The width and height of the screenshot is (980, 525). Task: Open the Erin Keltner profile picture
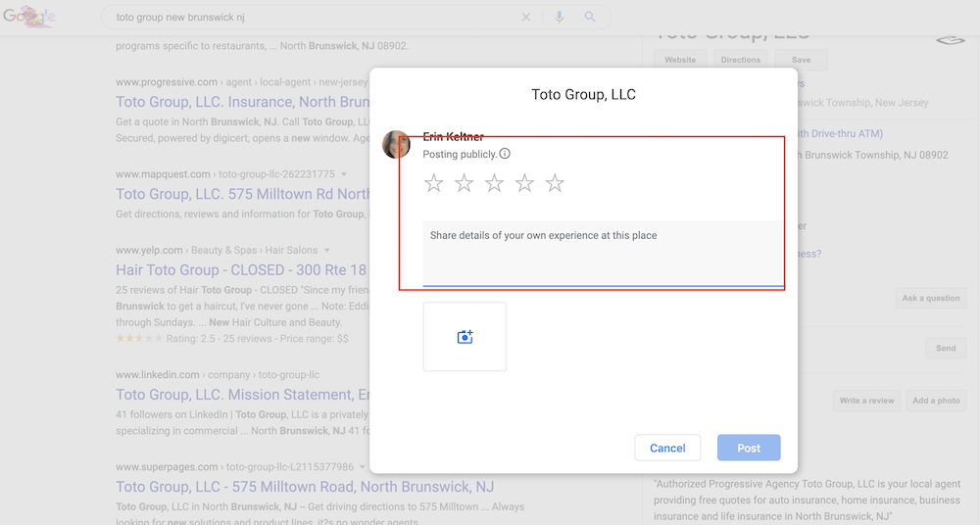tap(396, 144)
